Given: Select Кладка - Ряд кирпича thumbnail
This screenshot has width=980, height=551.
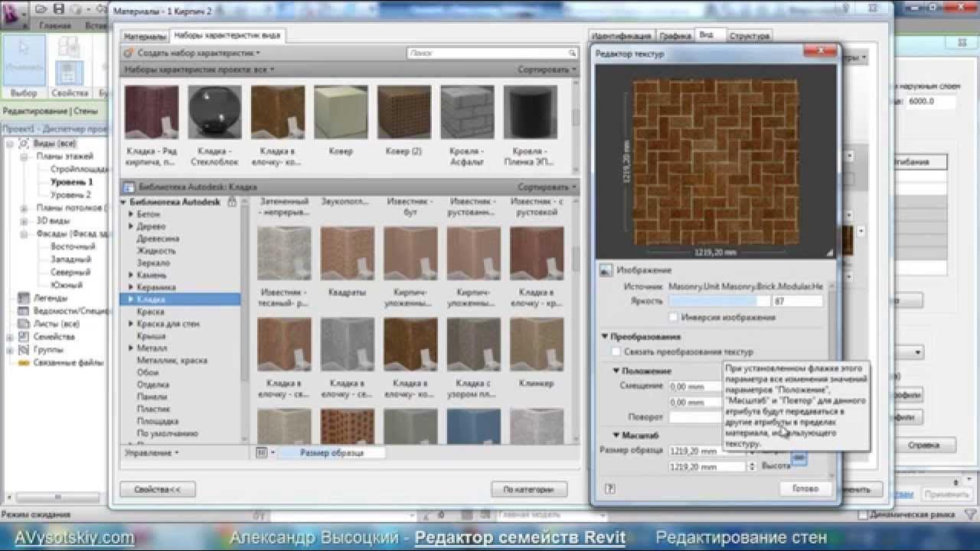Looking at the screenshot, I should [152, 112].
